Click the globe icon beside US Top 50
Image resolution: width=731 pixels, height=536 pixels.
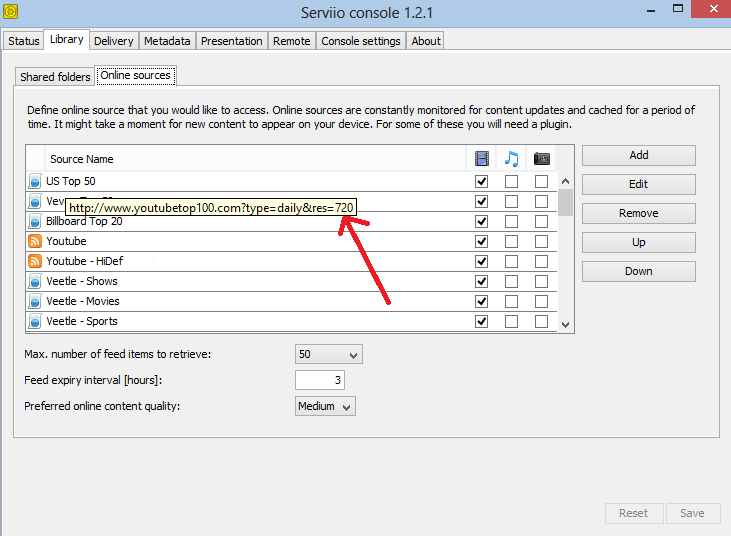click(35, 182)
